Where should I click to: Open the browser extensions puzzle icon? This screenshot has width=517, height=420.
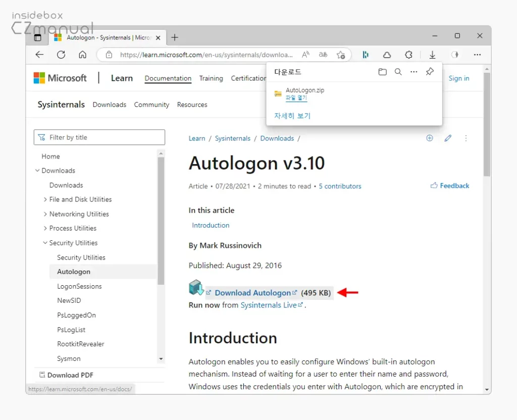tap(408, 55)
